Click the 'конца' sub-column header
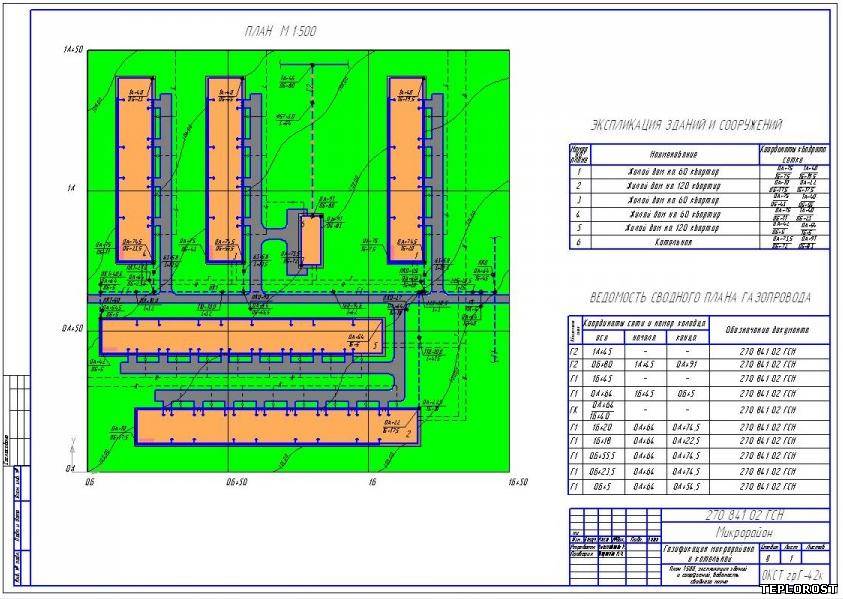Viewport: 843px width, 599px height. tap(688, 338)
